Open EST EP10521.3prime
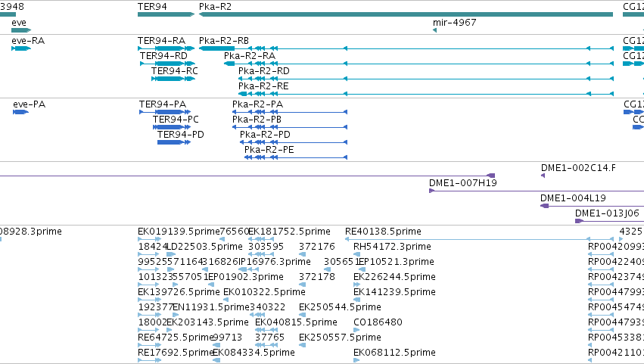Screen dimensions: 644x364 point(362,270)
